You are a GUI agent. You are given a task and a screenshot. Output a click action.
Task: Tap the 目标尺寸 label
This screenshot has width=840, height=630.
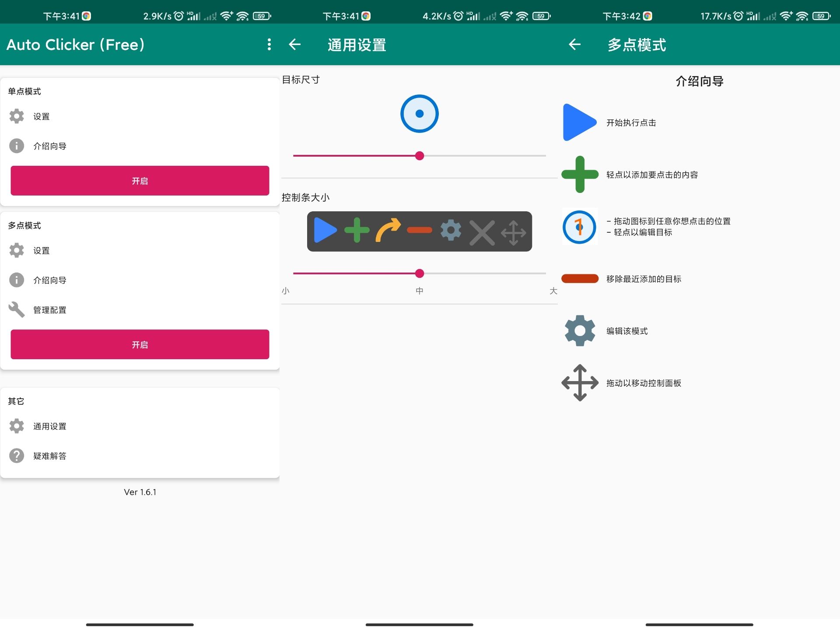point(301,80)
